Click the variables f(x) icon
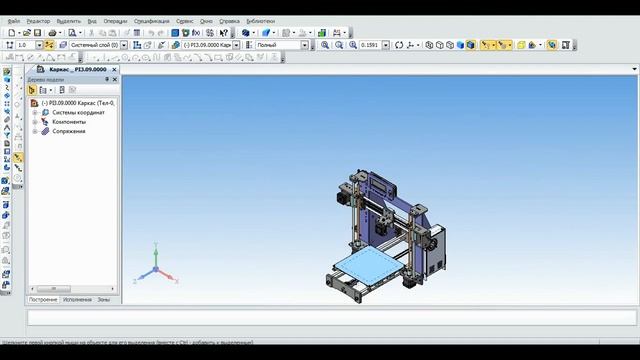The height and width of the screenshot is (360, 640). pos(196,33)
